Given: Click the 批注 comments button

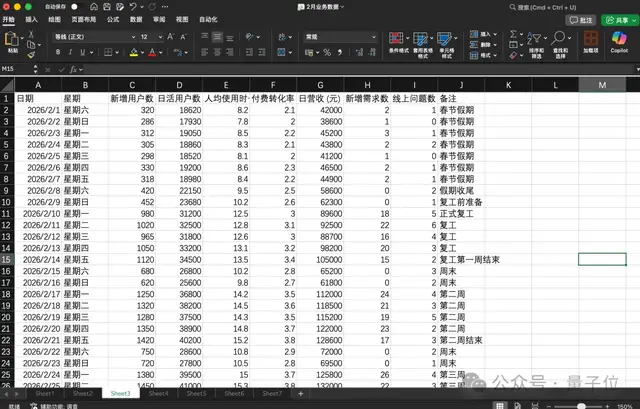Looking at the screenshot, I should point(582,19).
